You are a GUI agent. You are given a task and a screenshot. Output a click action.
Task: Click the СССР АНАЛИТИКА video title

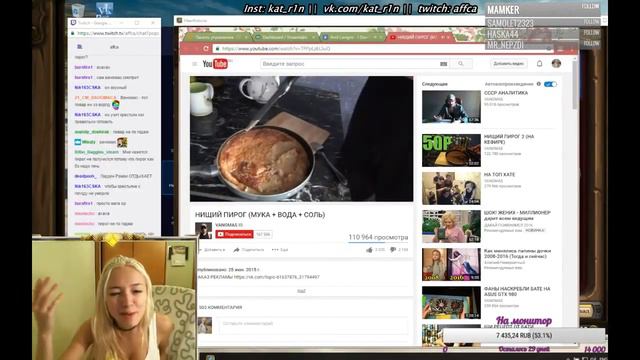506,93
